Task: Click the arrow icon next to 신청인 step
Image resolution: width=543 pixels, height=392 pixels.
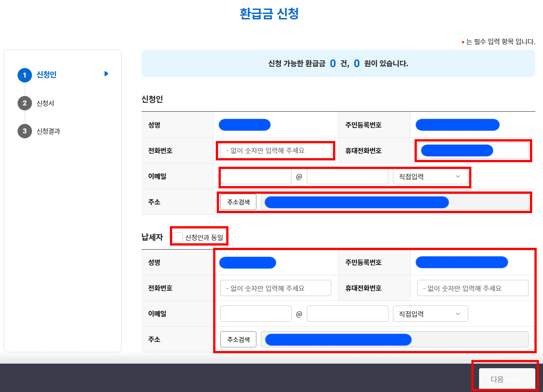Action: click(x=106, y=74)
